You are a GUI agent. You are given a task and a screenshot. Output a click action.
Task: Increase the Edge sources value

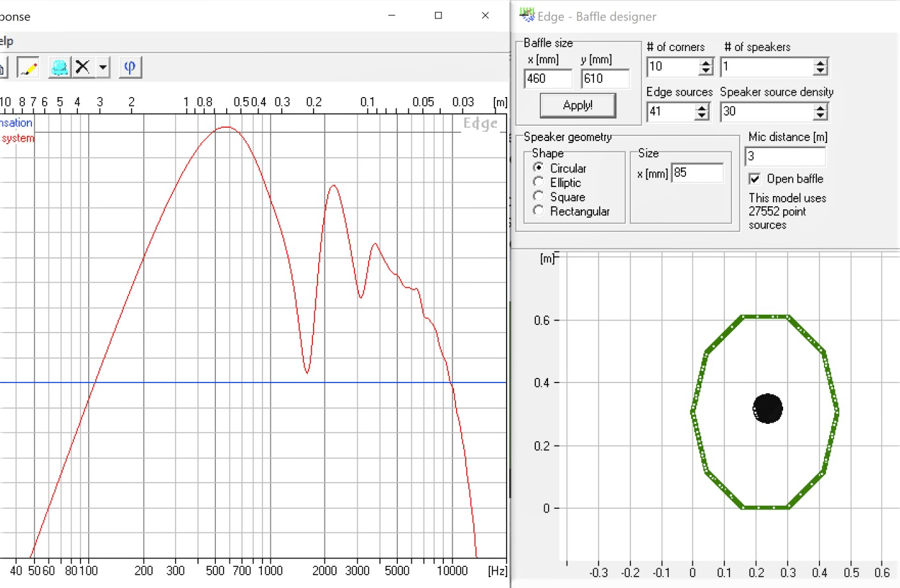tap(702, 108)
